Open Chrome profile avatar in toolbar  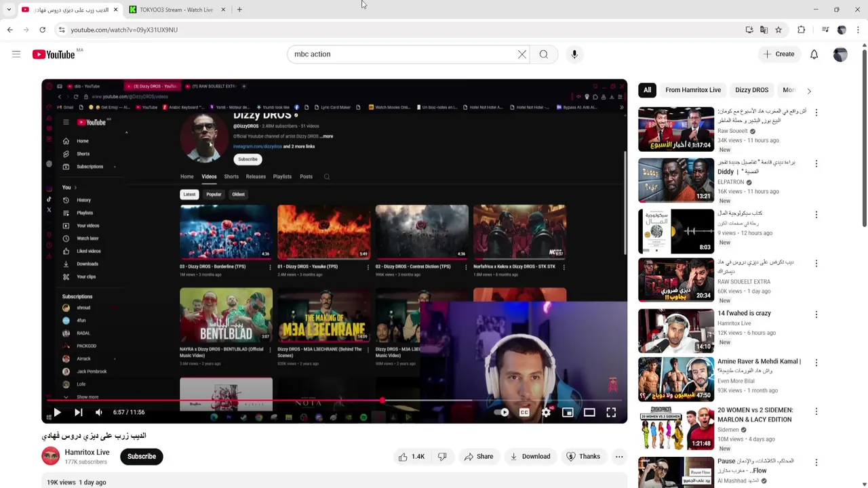point(842,30)
